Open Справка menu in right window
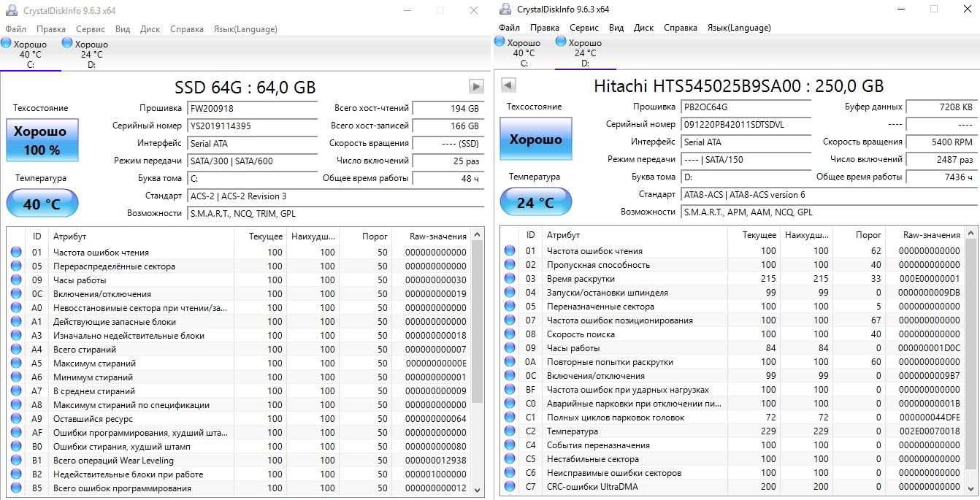This screenshot has height=500, width=980. [681, 28]
